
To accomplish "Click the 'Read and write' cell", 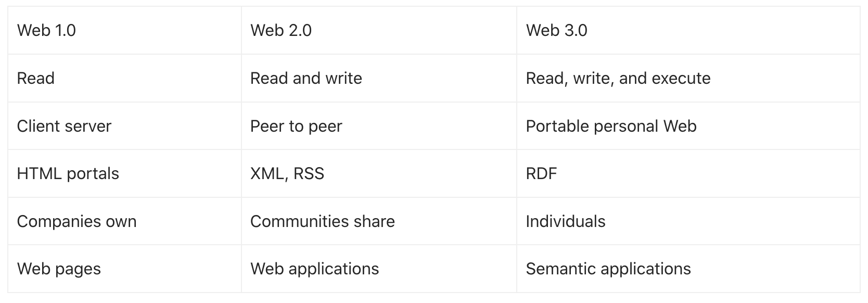I will click(306, 78).
